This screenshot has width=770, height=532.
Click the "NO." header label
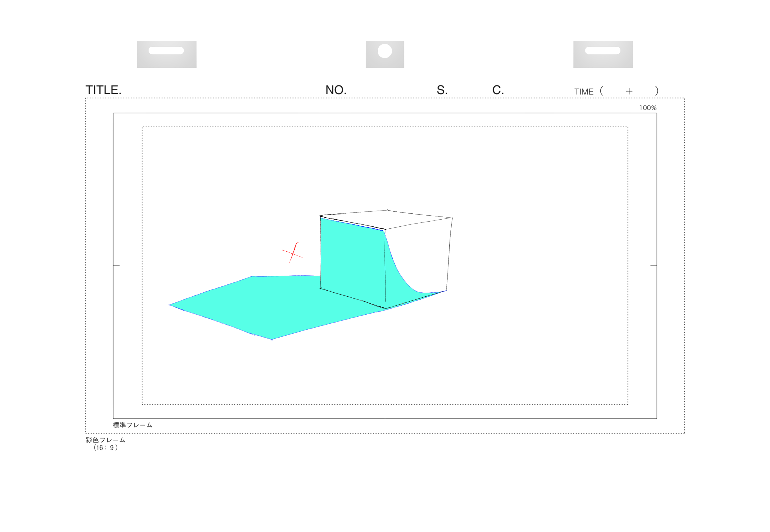(336, 90)
